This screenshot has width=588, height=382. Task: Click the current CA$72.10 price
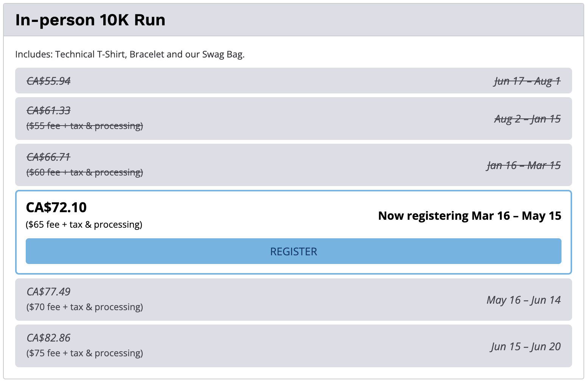pyautogui.click(x=56, y=207)
